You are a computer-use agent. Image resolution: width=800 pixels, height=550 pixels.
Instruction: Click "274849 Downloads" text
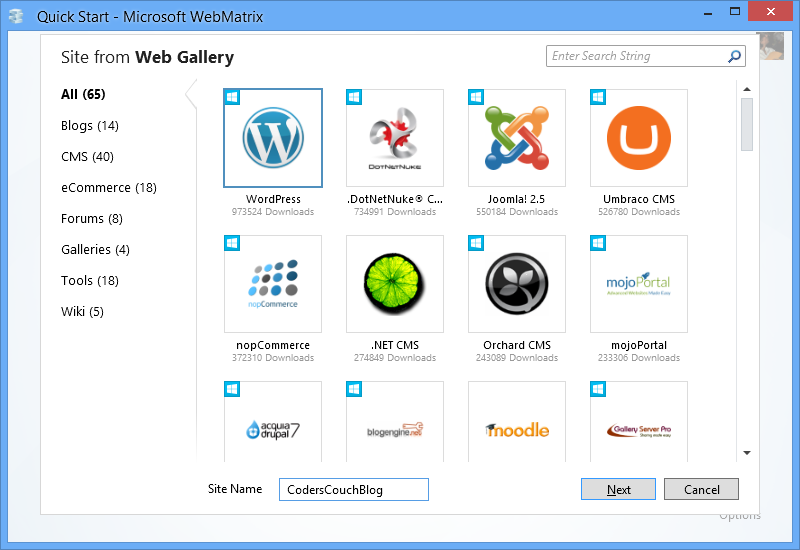(x=395, y=358)
